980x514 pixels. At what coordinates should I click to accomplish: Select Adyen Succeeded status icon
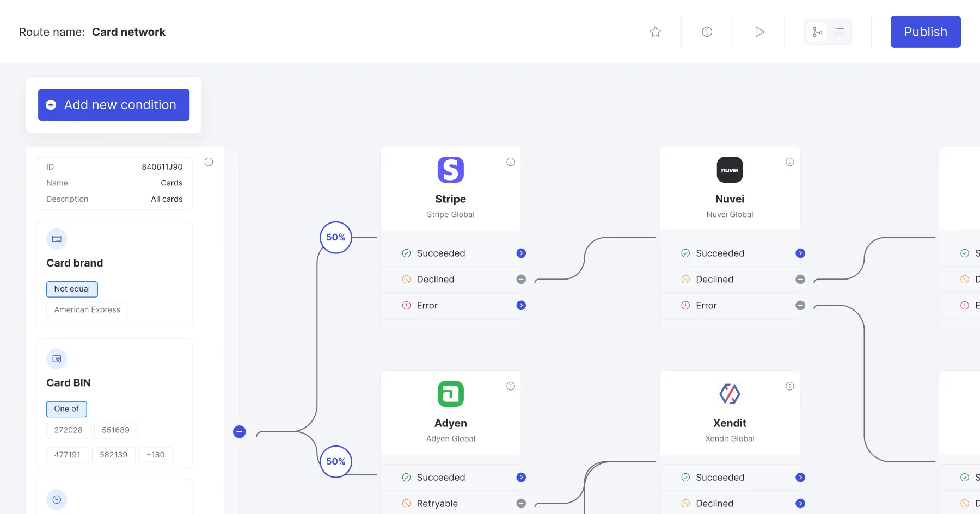[406, 478]
